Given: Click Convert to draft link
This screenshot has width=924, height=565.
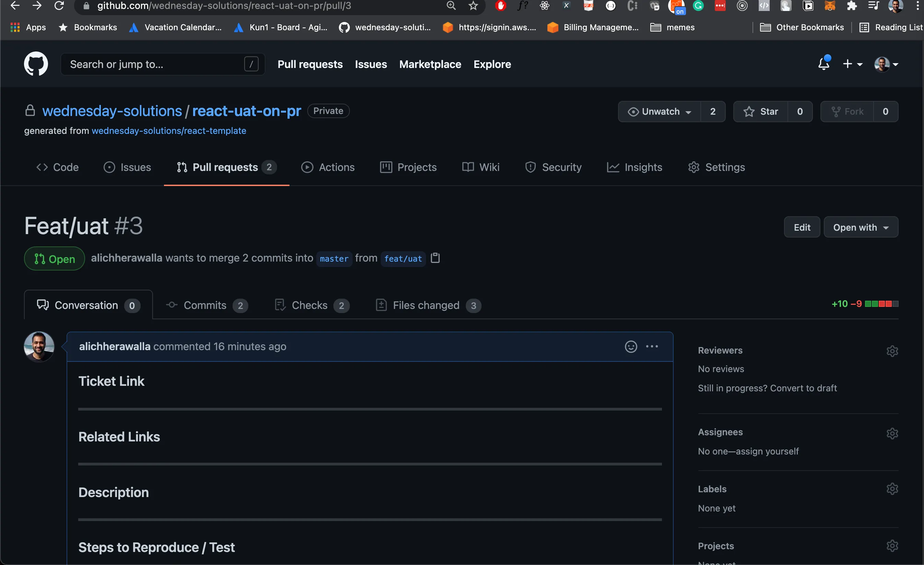Looking at the screenshot, I should coord(803,388).
